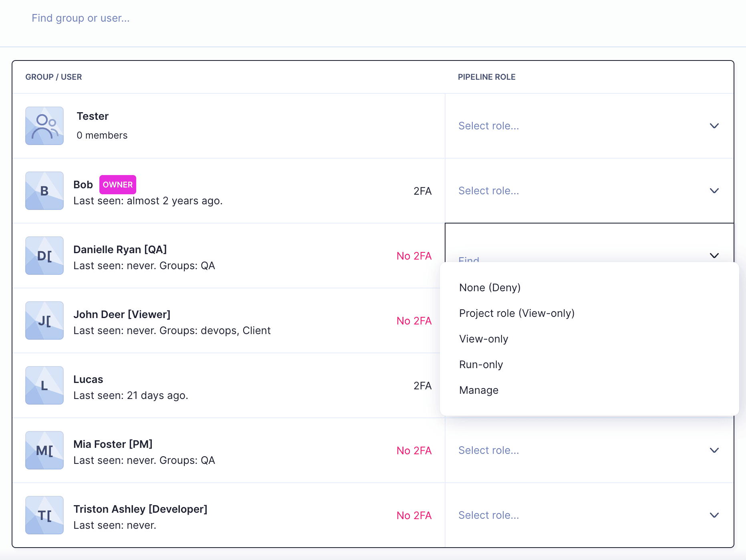746x560 pixels.
Task: Expand Bob's pipeline role selector
Action: (x=589, y=191)
